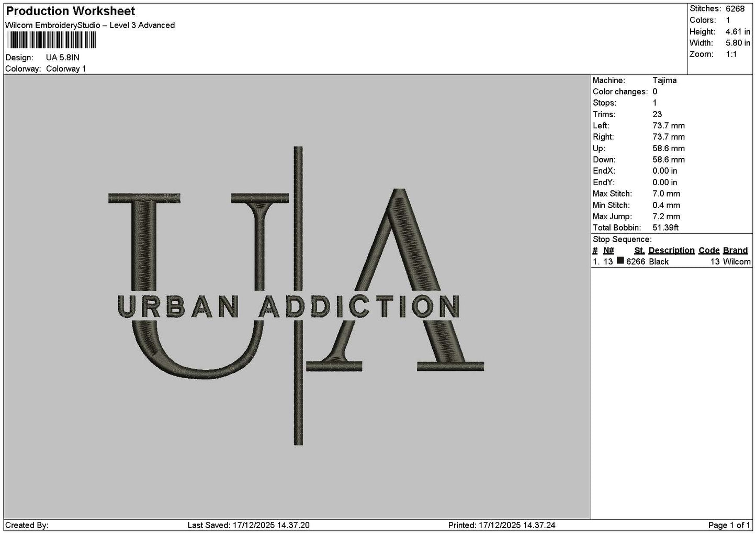Click the Right value 73.7 mm
This screenshot has height=534, width=756.
pyautogui.click(x=669, y=137)
